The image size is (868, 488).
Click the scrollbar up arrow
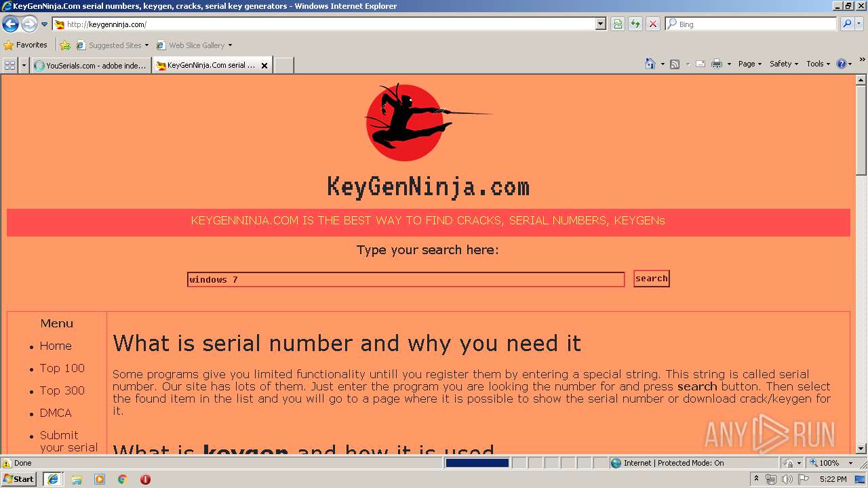(861, 80)
